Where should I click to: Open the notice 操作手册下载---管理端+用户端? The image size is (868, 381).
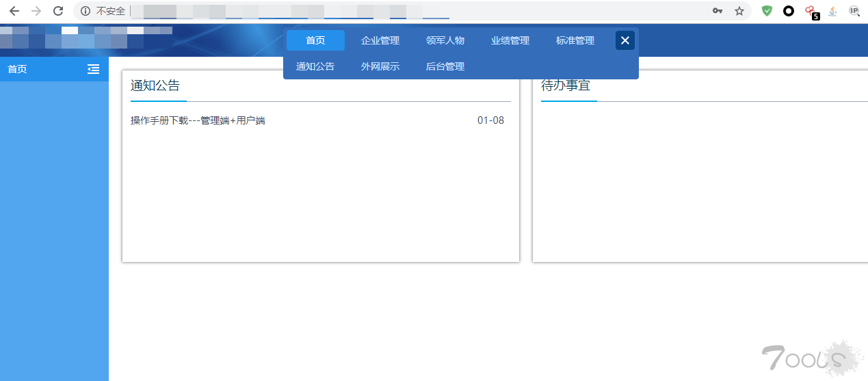point(198,120)
